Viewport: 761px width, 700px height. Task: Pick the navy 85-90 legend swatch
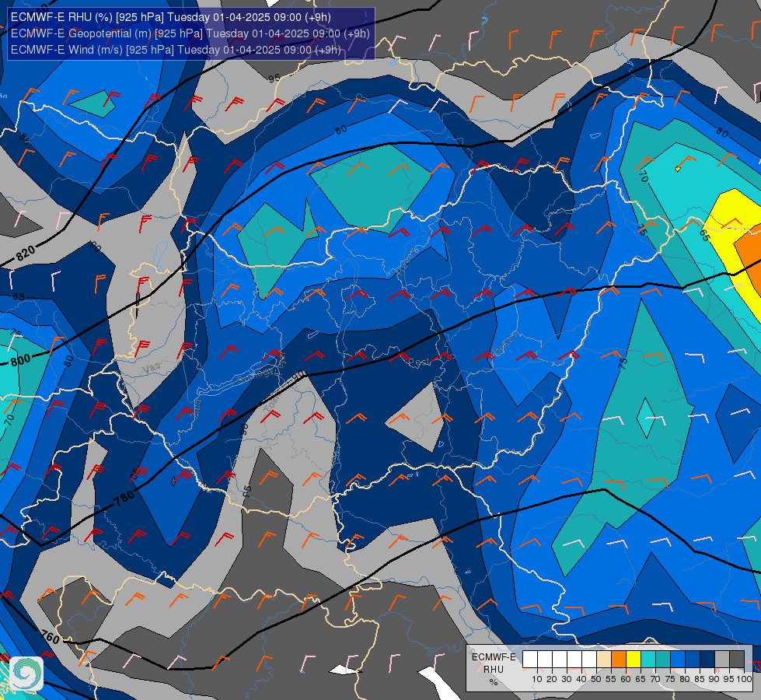tap(707, 659)
